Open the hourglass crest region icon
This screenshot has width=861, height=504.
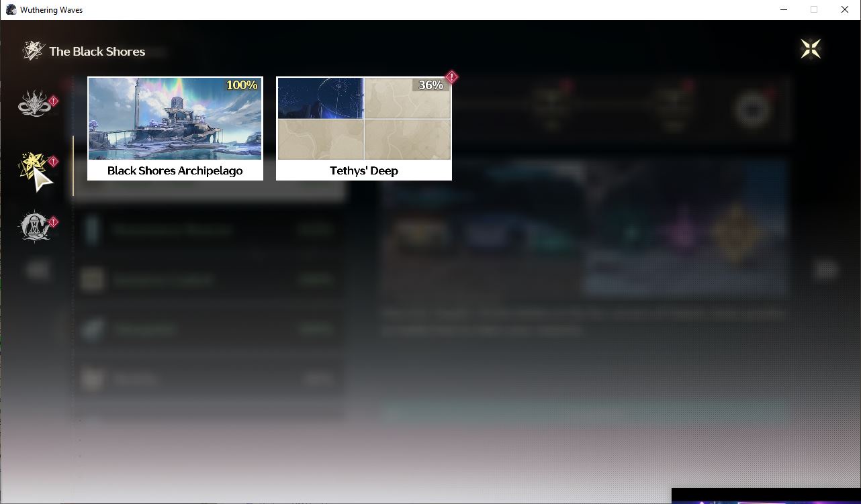point(34,226)
